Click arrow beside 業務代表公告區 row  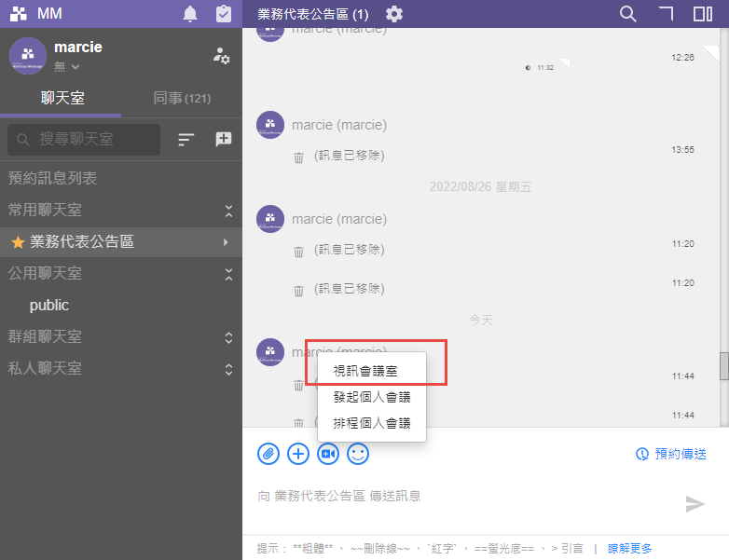(226, 242)
